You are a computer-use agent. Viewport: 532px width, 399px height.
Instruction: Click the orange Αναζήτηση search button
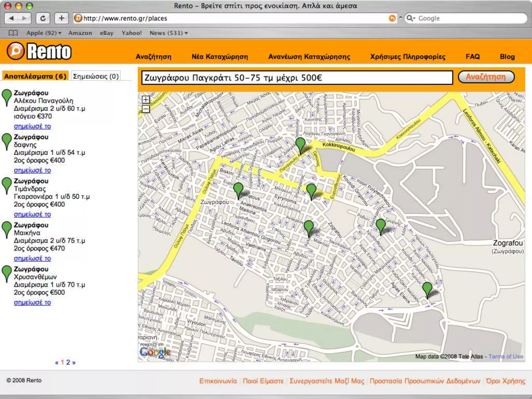pyautogui.click(x=486, y=77)
